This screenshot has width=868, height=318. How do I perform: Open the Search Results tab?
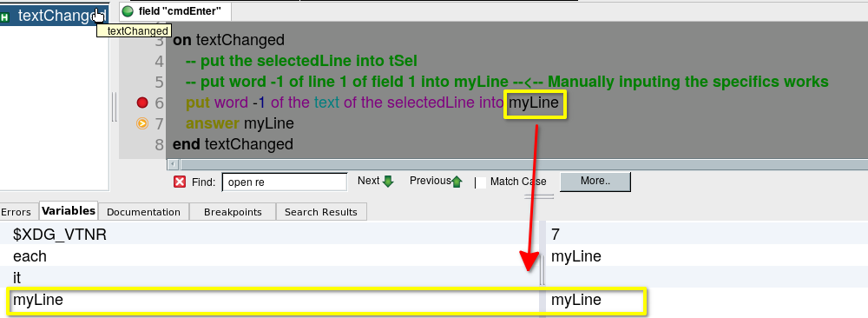pyautogui.click(x=321, y=212)
